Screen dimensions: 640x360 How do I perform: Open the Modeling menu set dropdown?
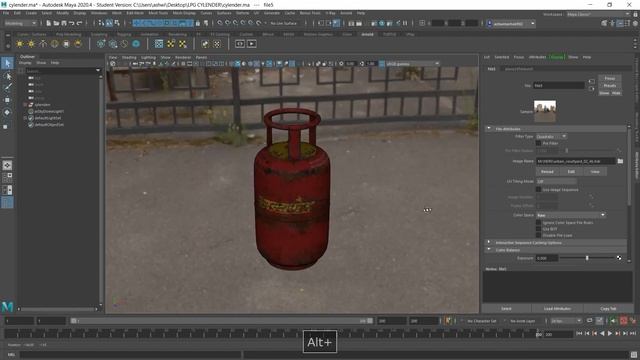pyautogui.click(x=20, y=23)
